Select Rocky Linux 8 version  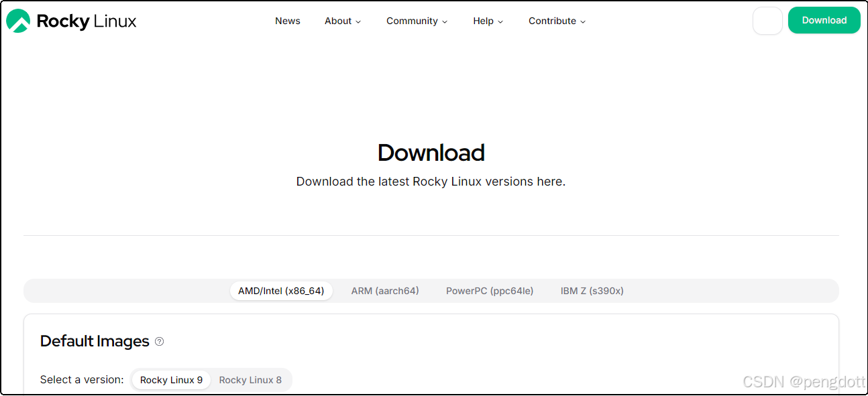point(250,380)
